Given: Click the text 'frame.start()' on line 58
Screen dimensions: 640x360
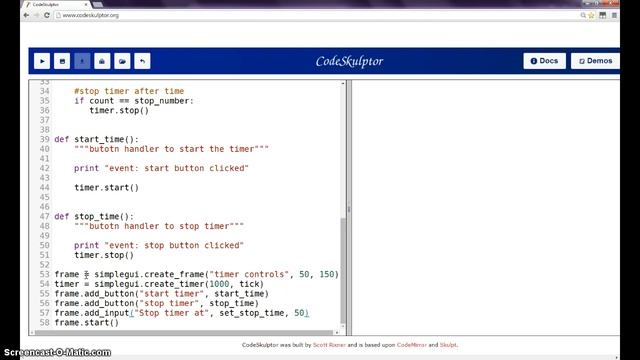Looking at the screenshot, I should pyautogui.click(x=87, y=323).
